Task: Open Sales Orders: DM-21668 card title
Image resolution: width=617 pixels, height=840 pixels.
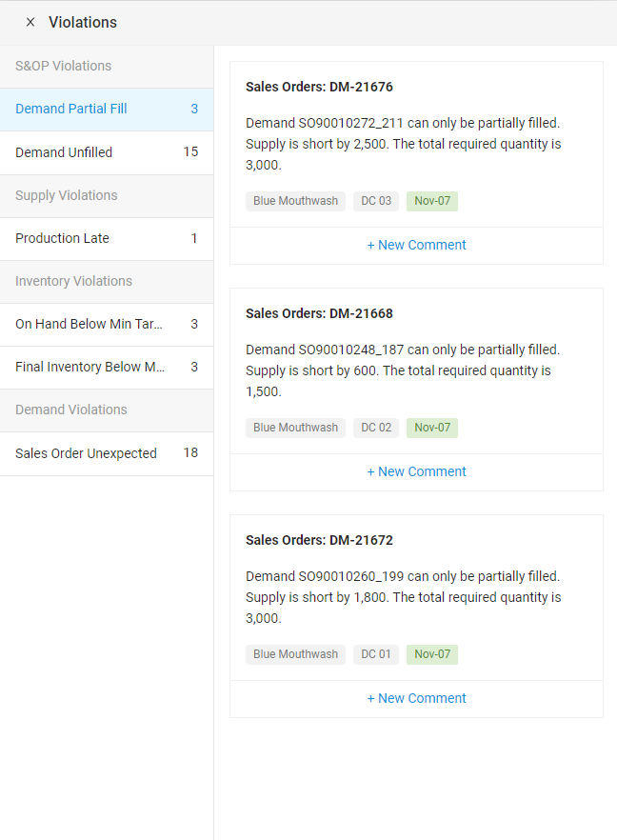Action: coord(319,313)
